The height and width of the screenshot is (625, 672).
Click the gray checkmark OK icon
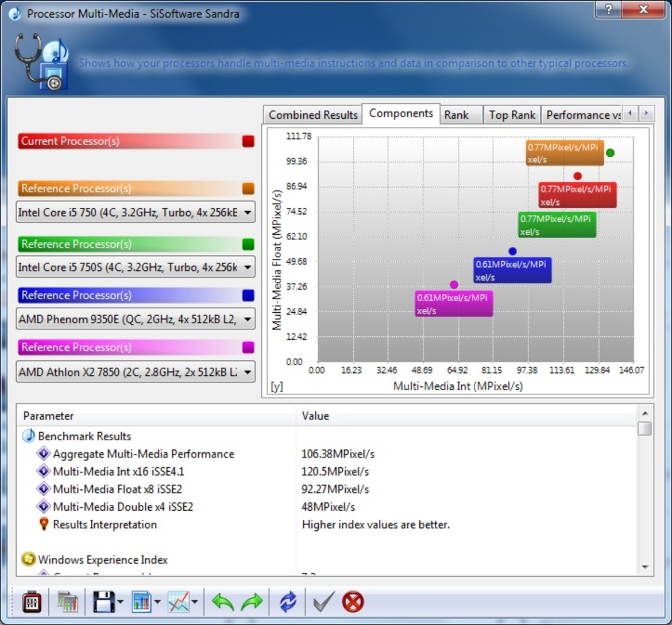(x=323, y=602)
